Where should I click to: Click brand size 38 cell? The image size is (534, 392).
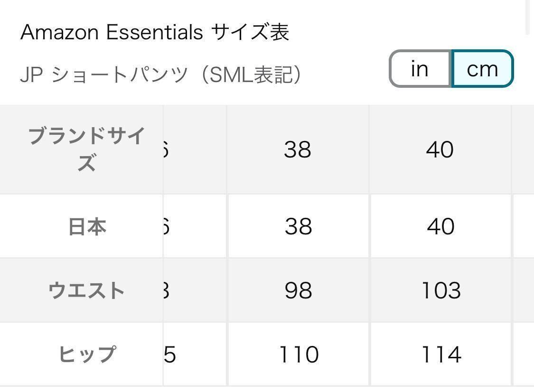pyautogui.click(x=298, y=149)
